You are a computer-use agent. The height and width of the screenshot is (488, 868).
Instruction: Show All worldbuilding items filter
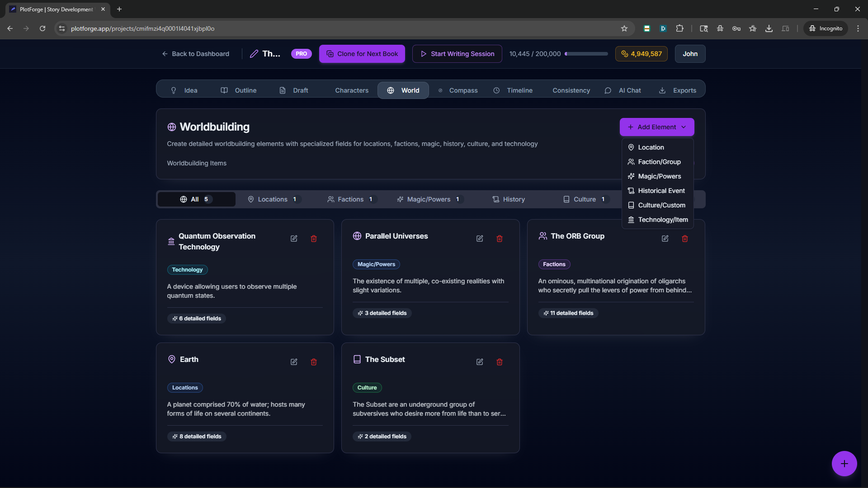point(197,199)
